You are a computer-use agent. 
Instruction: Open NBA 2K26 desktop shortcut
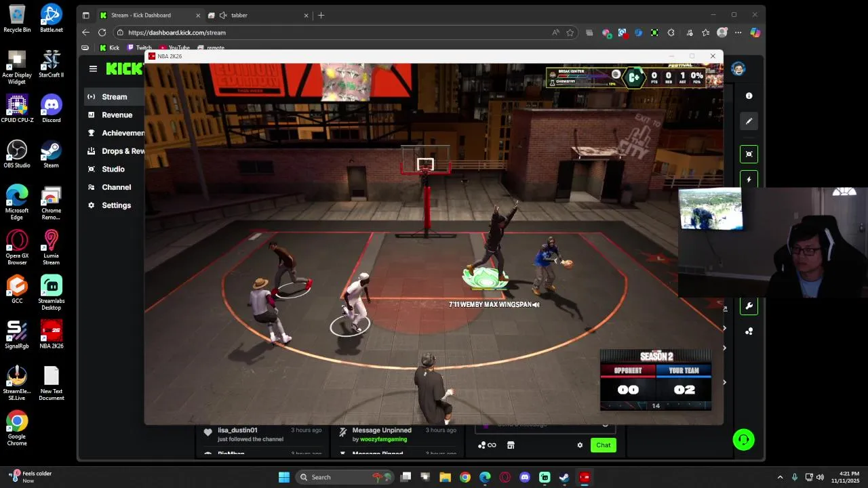point(51,335)
